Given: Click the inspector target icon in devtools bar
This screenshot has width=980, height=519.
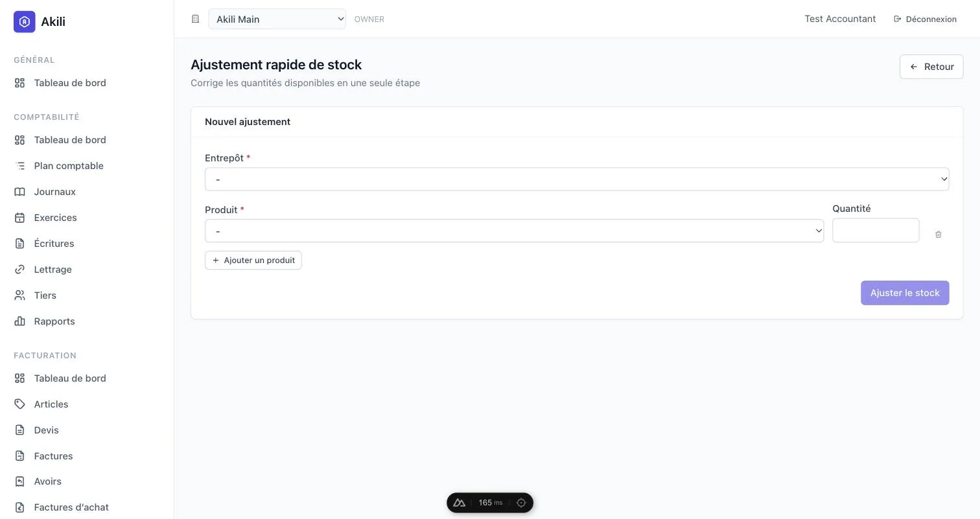Looking at the screenshot, I should click(x=521, y=503).
